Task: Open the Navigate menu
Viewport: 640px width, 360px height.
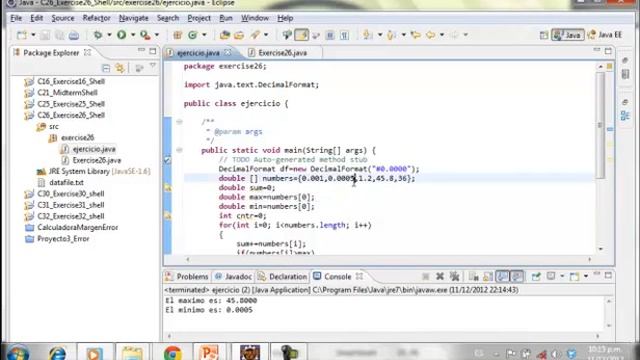Action: coord(133,18)
